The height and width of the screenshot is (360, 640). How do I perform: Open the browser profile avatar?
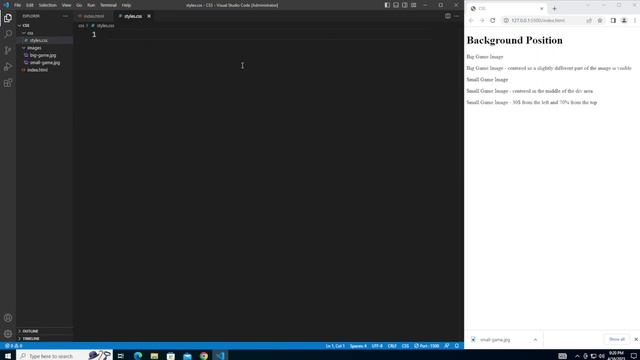click(624, 20)
